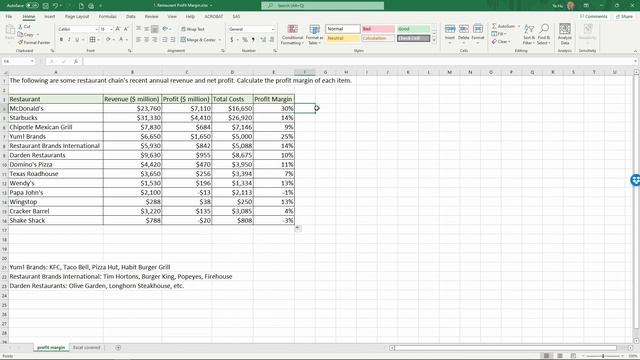Switch to Page Layout view in status bar
This screenshot has width=640, height=360.
pyautogui.click(x=560, y=356)
